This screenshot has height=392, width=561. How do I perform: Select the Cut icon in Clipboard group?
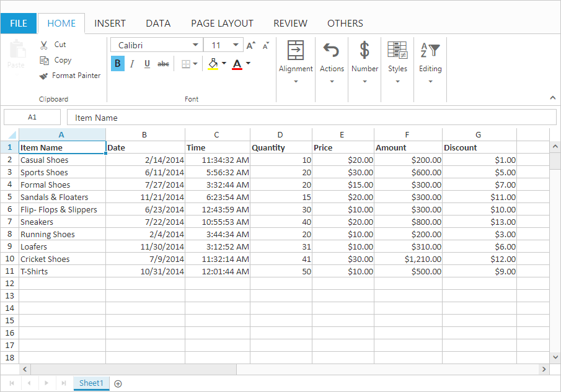click(44, 45)
